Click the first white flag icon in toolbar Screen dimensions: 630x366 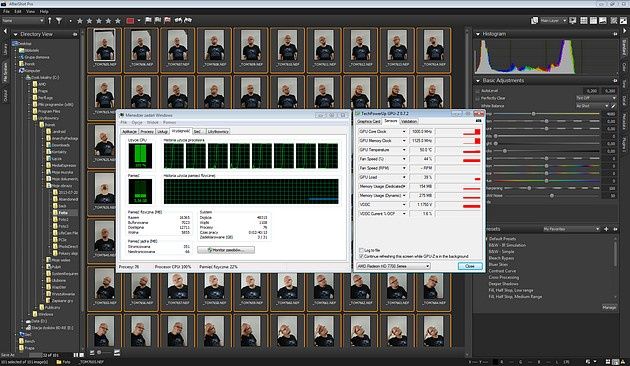[x=148, y=20]
